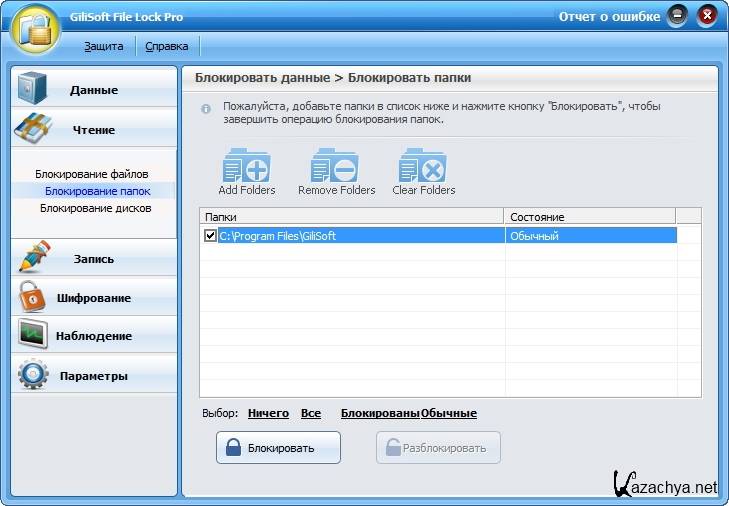Open Блокирование файлов in the sidebar
Viewport: 729px width, 506px height.
pyautogui.click(x=91, y=174)
